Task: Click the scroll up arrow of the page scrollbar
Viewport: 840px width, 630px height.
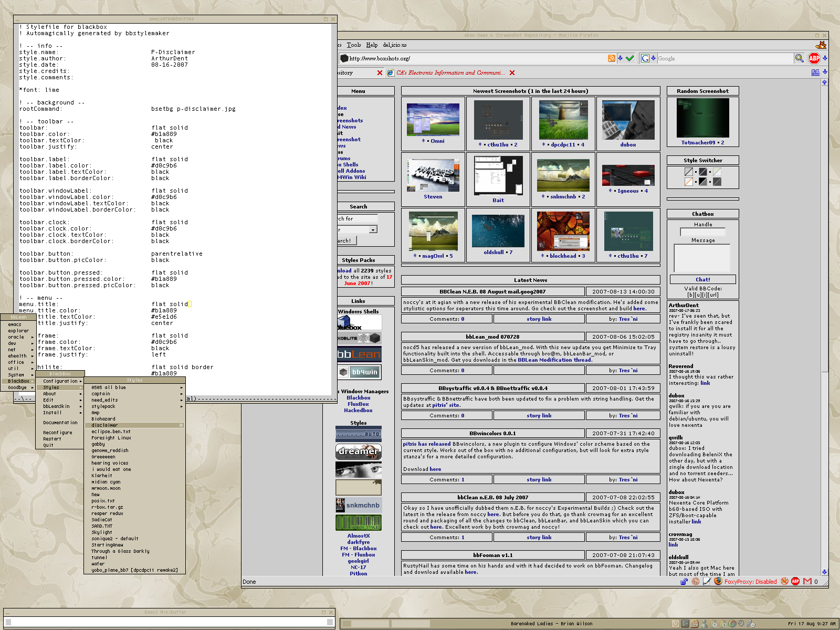Action: click(825, 82)
